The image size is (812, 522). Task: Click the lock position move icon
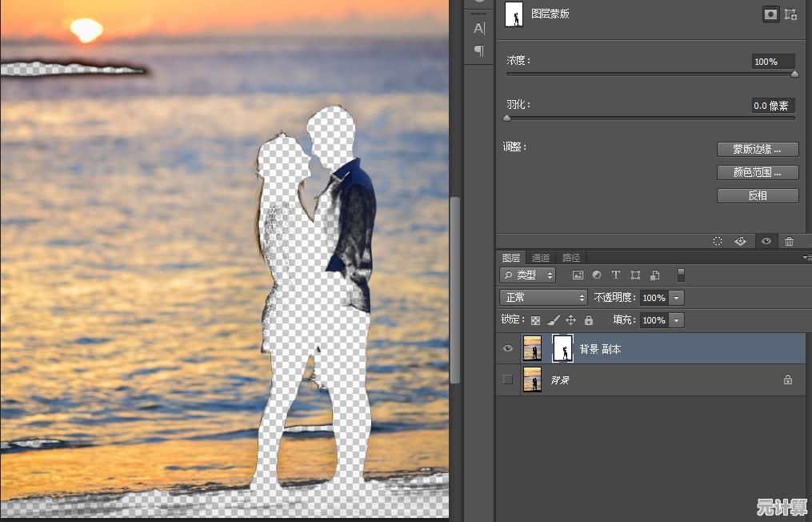(570, 320)
